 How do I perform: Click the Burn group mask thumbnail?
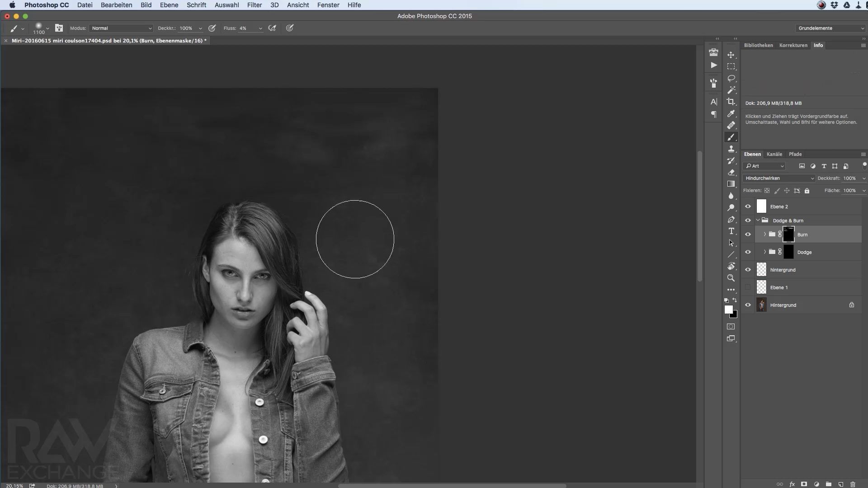[788, 235]
